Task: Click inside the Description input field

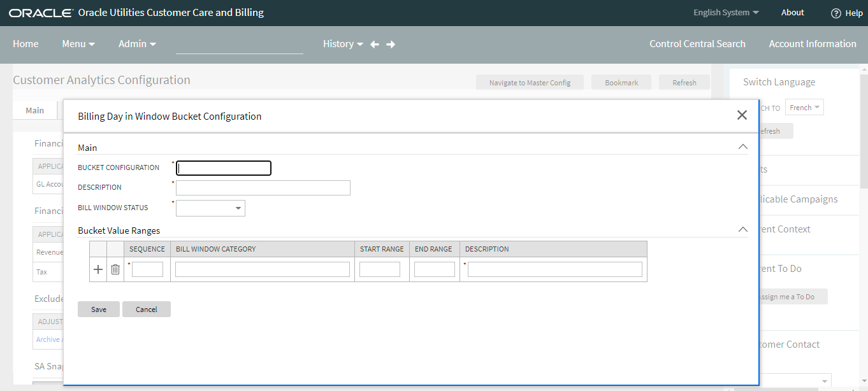Action: [263, 187]
